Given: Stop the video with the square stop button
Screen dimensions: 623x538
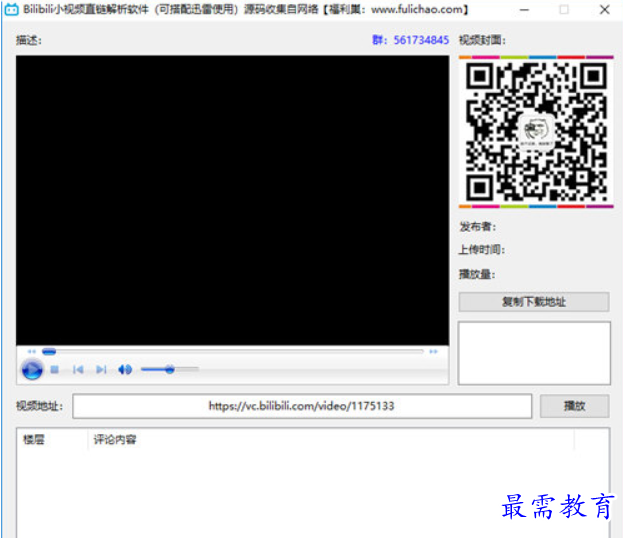Looking at the screenshot, I should coord(55,370).
